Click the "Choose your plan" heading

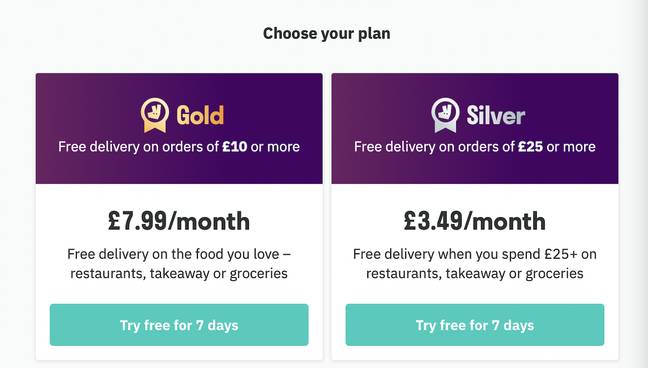[x=326, y=33]
